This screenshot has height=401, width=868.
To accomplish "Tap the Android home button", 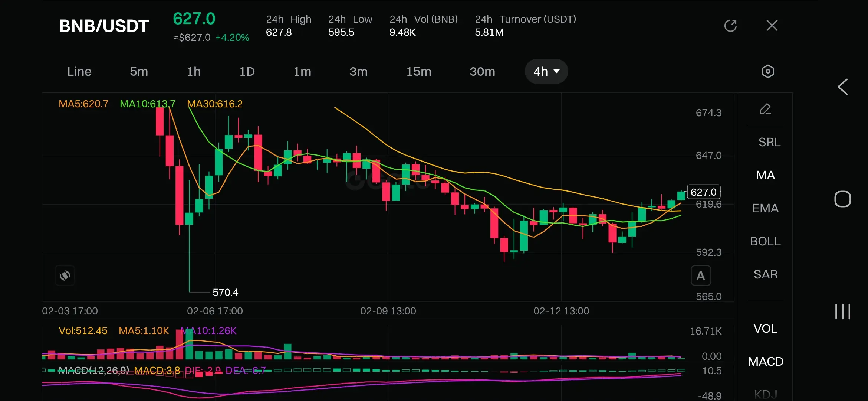I will [842, 199].
